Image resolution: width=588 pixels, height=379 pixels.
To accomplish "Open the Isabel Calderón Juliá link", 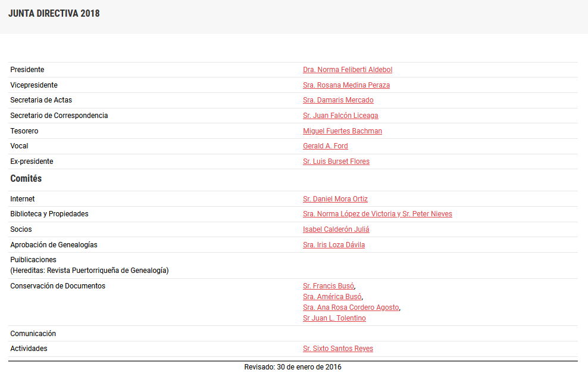I will [336, 229].
